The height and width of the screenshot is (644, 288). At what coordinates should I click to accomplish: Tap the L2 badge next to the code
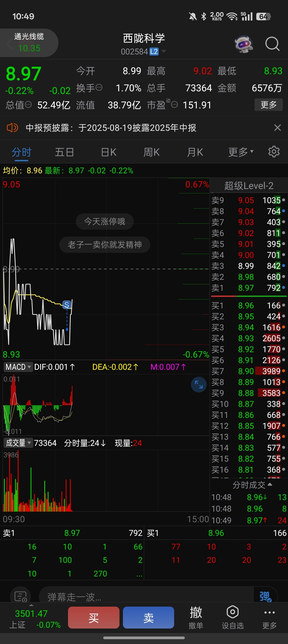tap(154, 52)
